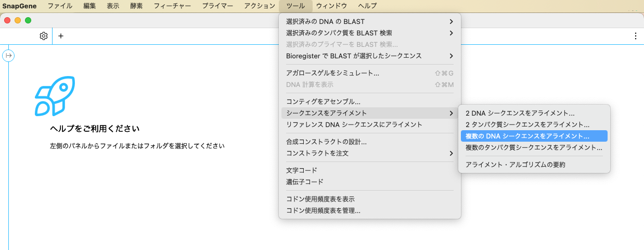This screenshot has height=250, width=644.
Task: Open the フィーチャー menu
Action: click(x=172, y=6)
